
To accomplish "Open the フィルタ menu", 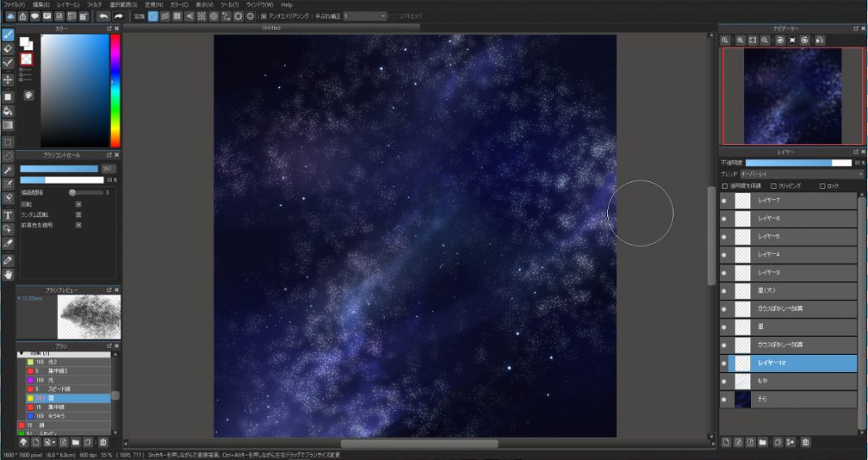I will click(x=94, y=4).
